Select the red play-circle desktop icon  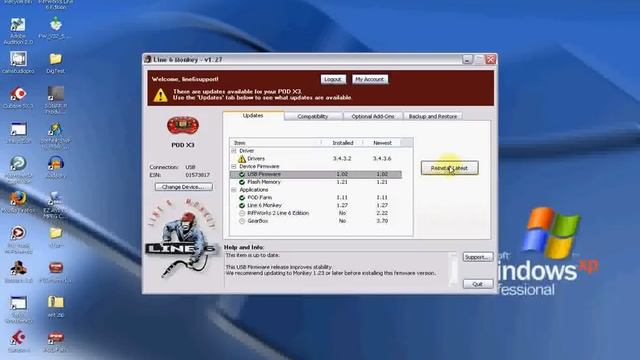pos(18,233)
